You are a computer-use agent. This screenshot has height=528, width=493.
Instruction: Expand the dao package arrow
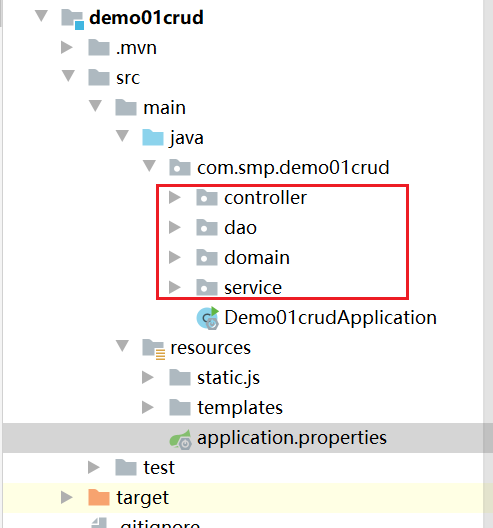tap(175, 228)
